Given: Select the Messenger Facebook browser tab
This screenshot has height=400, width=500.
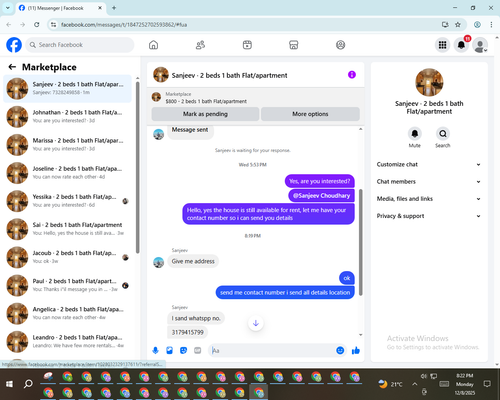Looking at the screenshot, I should pyautogui.click(x=60, y=8).
